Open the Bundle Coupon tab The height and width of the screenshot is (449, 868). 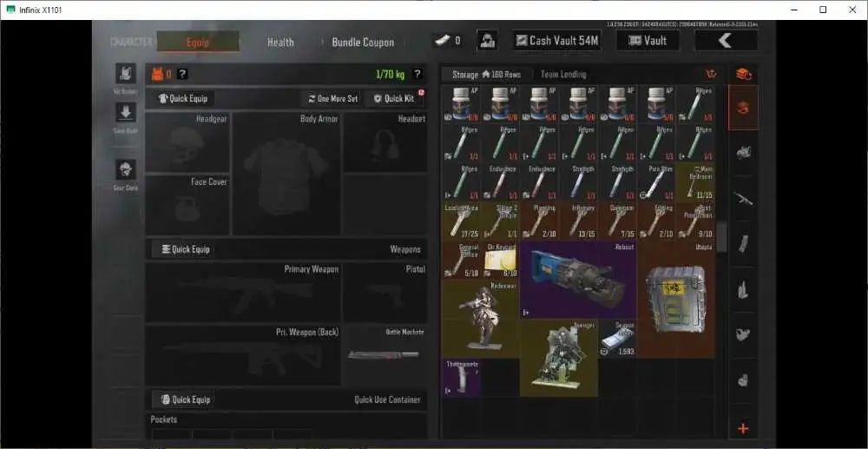[363, 42]
